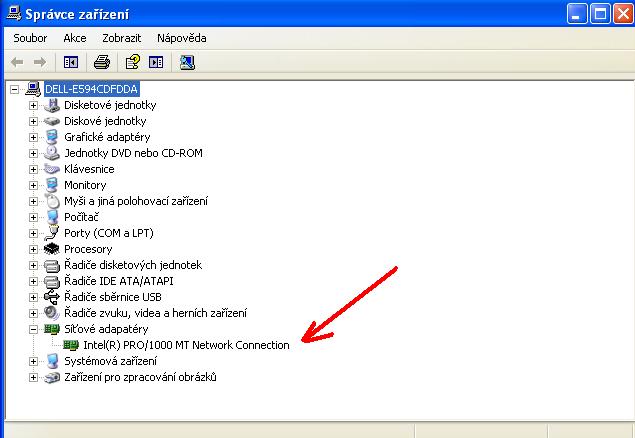
Task: Collapse the DELL-E594CDFDDA root node
Action: (15, 89)
